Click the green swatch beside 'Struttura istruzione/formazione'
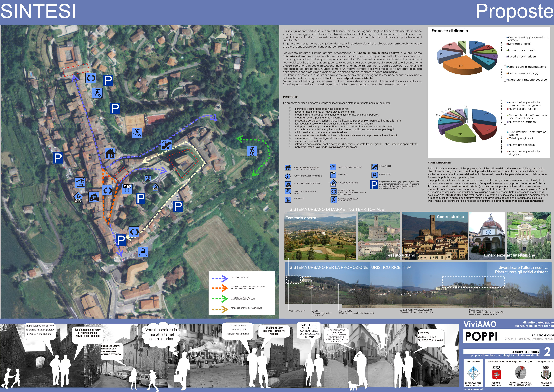Screen dimensions: 554x392 coord(508,115)
